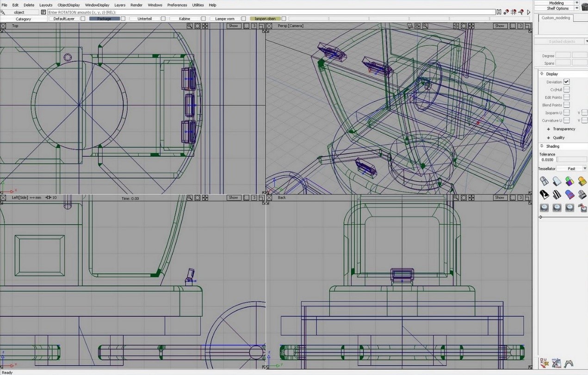The width and height of the screenshot is (588, 375).
Task: Click the track/pan arrows icon in Back view
Action: click(471, 198)
